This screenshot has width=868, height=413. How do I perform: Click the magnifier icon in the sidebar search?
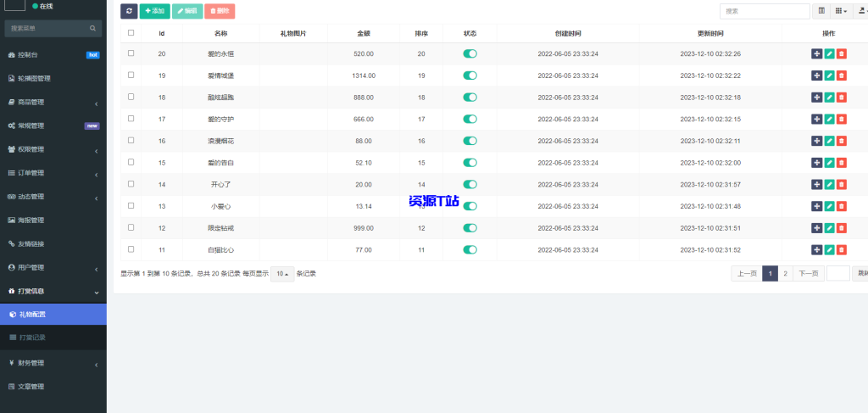click(x=93, y=29)
